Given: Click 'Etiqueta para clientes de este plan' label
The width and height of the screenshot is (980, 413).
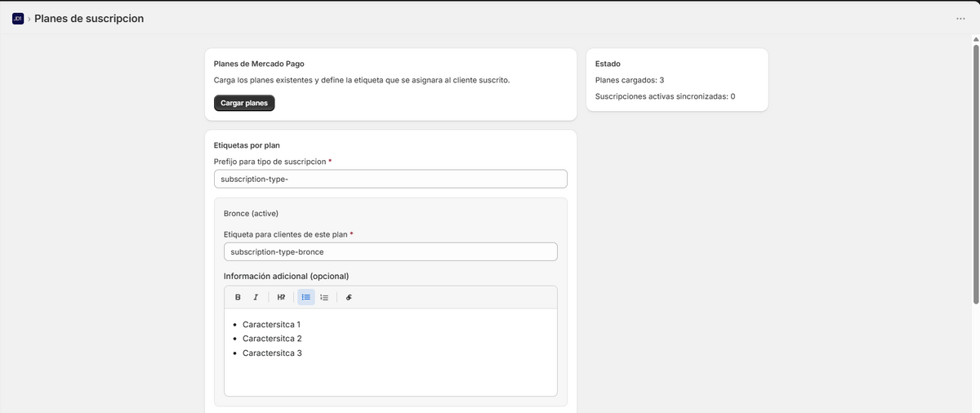Looking at the screenshot, I should coord(285,234).
